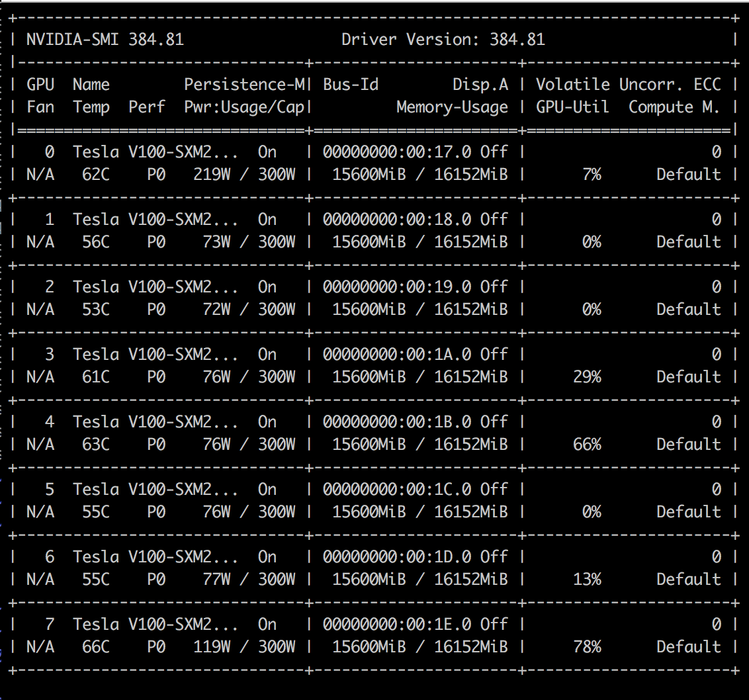
Task: Click the Default compute mode for GPU 0
Action: (x=688, y=175)
